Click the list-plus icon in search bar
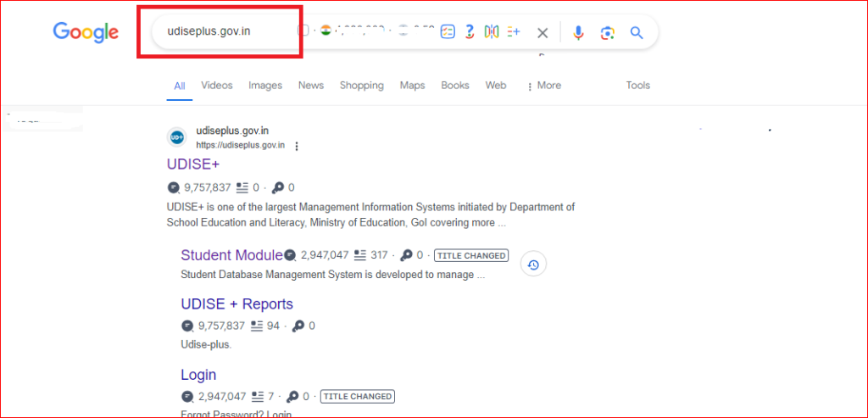Viewport: 868px width, 418px height. (x=514, y=32)
